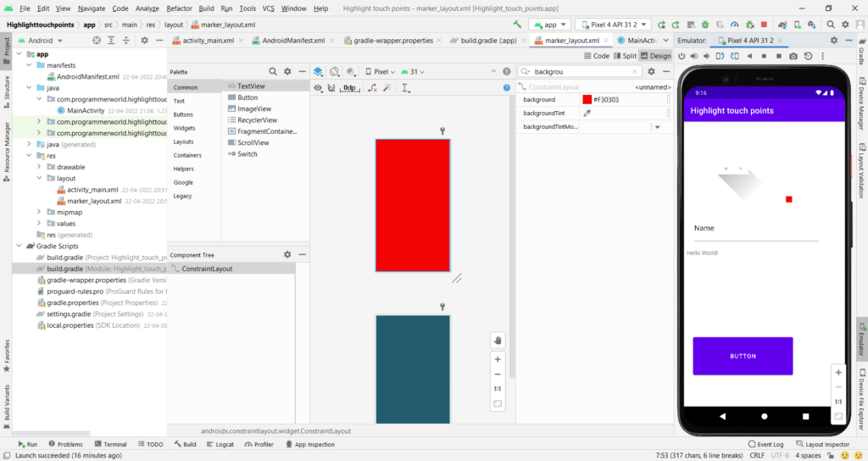Switch to the build.gradle (:app) tab
This screenshot has width=868, height=461.
[487, 41]
